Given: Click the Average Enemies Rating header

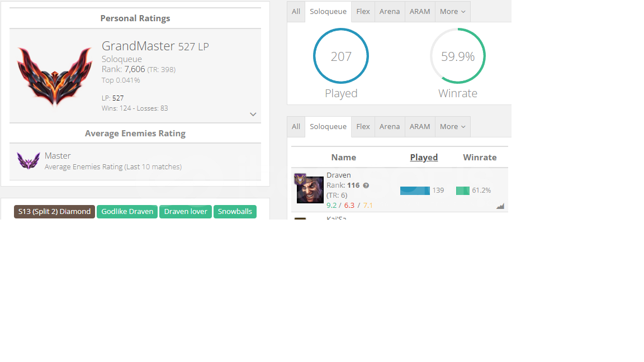Looking at the screenshot, I should coord(135,134).
